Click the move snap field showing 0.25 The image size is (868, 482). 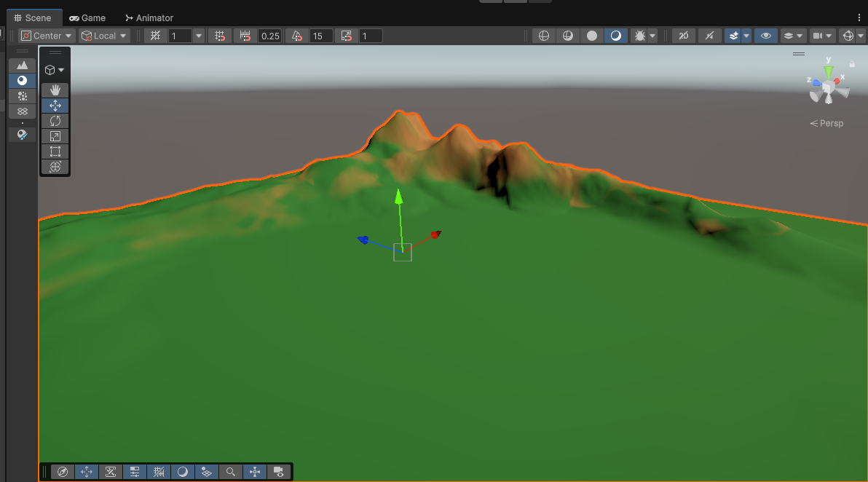[x=270, y=36]
